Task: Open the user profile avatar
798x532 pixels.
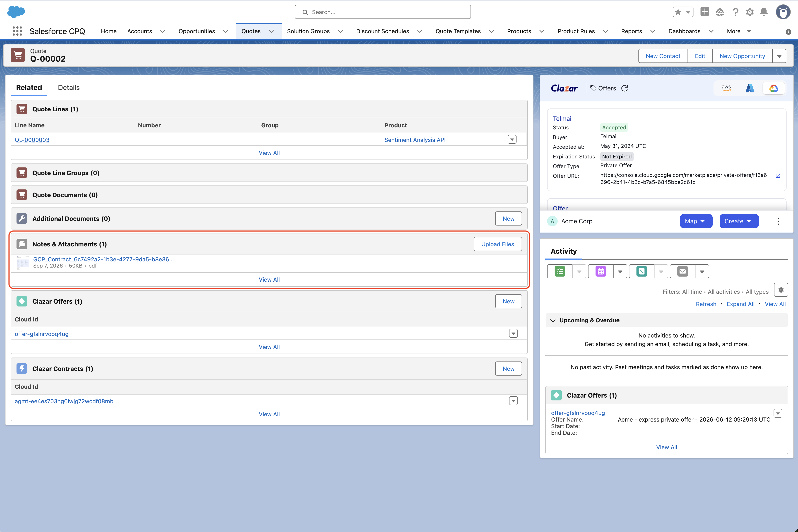Action: point(783,12)
